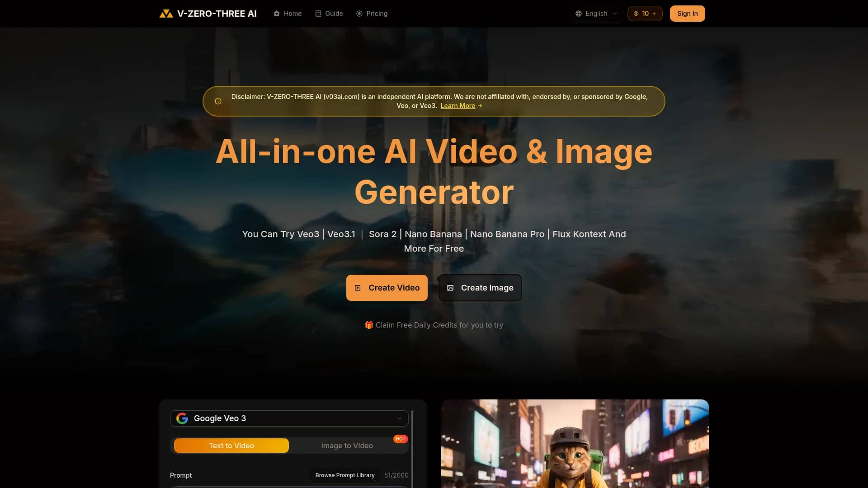This screenshot has height=488, width=868.
Task: Click the Sign In button
Action: (x=687, y=14)
